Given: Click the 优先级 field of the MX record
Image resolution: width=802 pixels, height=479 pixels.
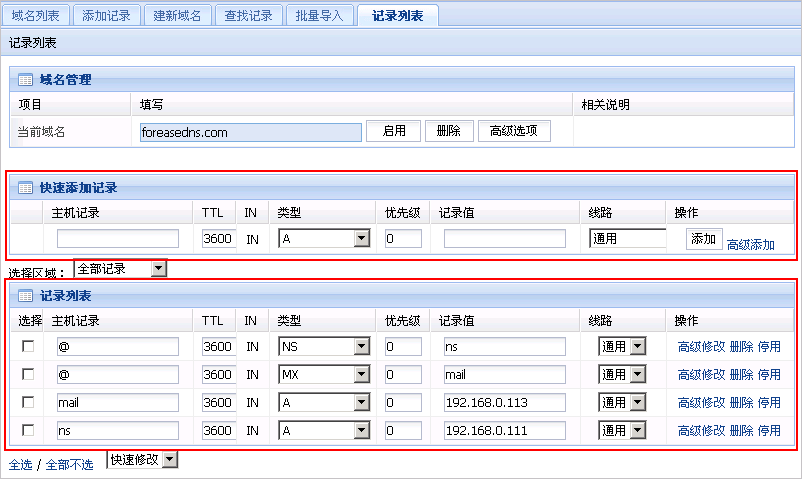Looking at the screenshot, I should [403, 375].
